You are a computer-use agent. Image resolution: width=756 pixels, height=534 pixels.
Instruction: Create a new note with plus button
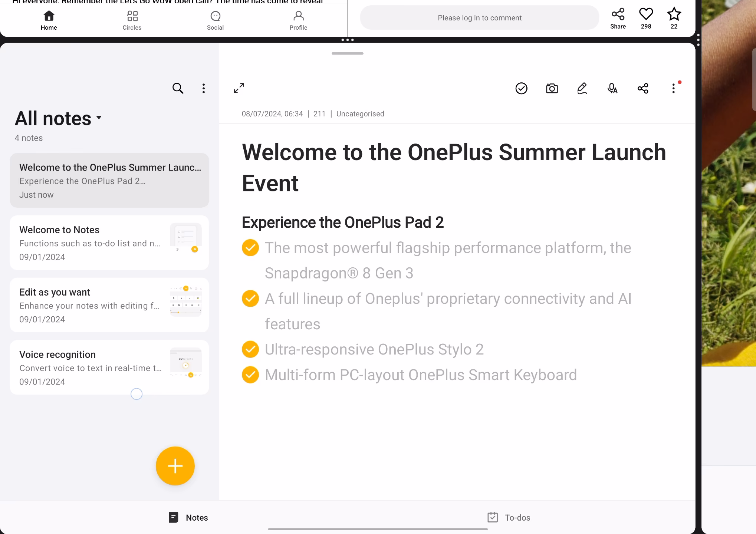click(175, 466)
